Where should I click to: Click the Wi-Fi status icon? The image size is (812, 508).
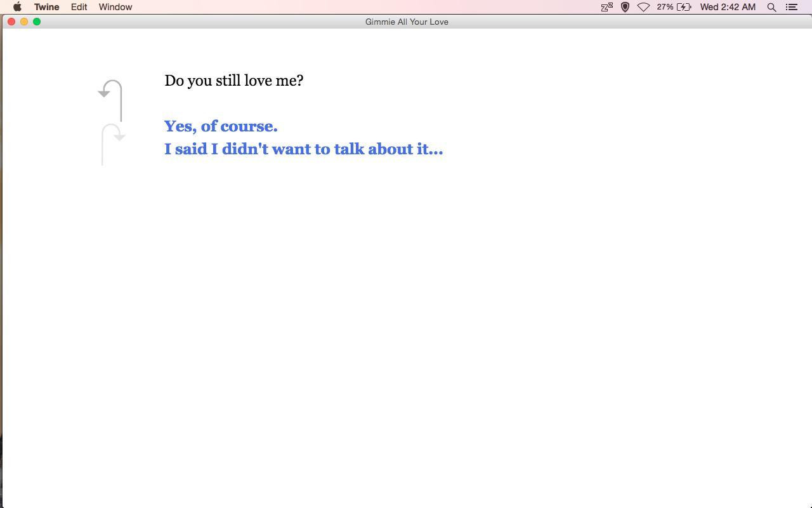[x=643, y=7]
